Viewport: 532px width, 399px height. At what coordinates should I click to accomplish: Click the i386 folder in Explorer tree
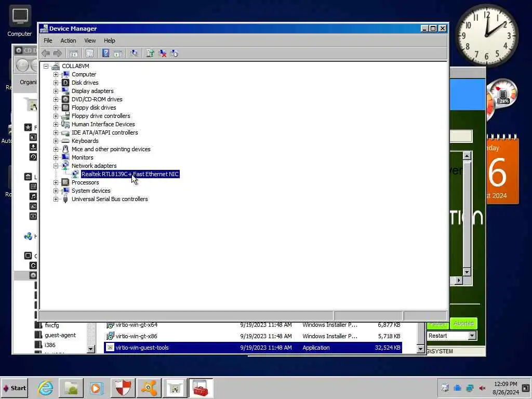click(x=49, y=345)
